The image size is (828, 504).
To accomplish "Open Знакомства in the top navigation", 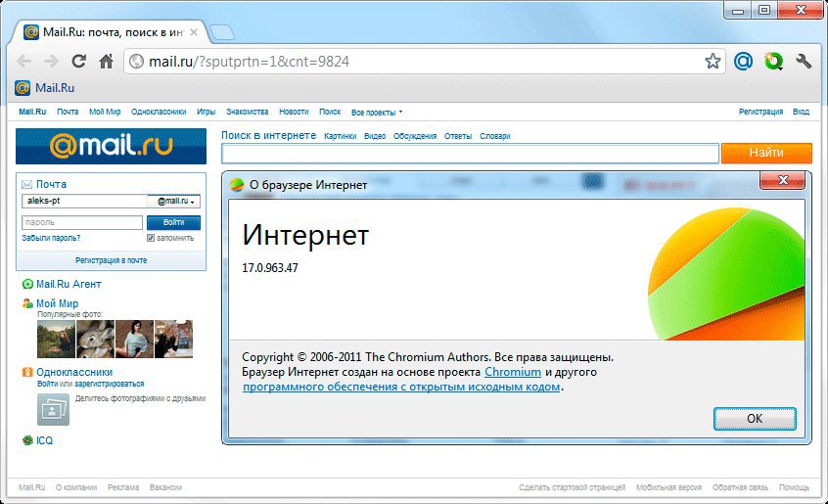I will [248, 112].
